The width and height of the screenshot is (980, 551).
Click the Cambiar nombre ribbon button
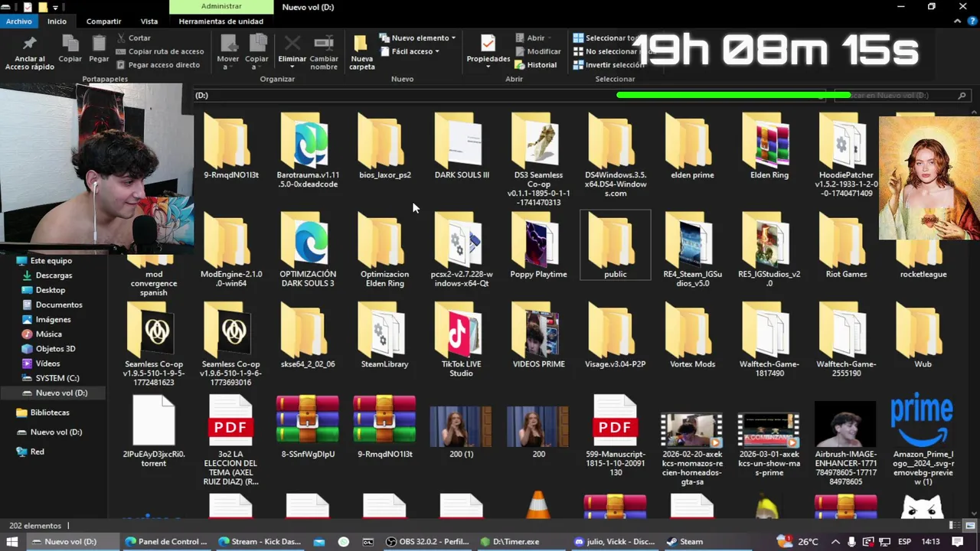[x=324, y=53]
